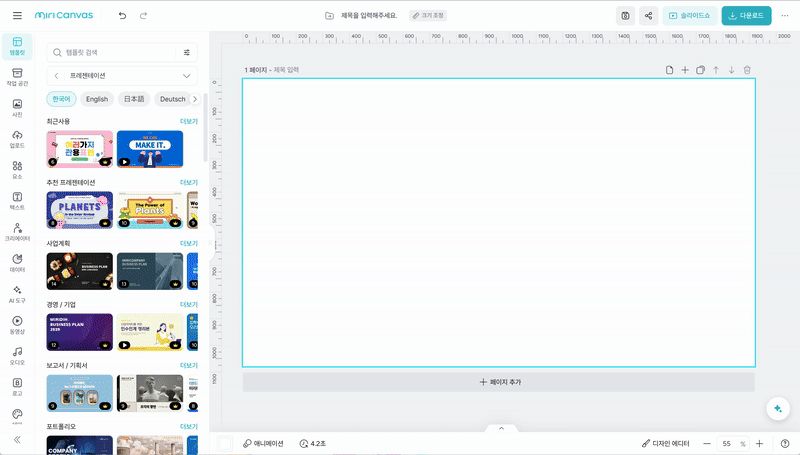The height and width of the screenshot is (455, 800).
Task: Select the 한국어 language filter chip
Action: coord(62,99)
